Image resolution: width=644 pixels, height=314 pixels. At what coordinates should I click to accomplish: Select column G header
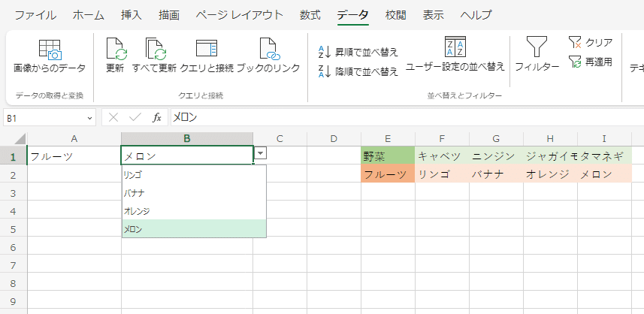click(496, 139)
